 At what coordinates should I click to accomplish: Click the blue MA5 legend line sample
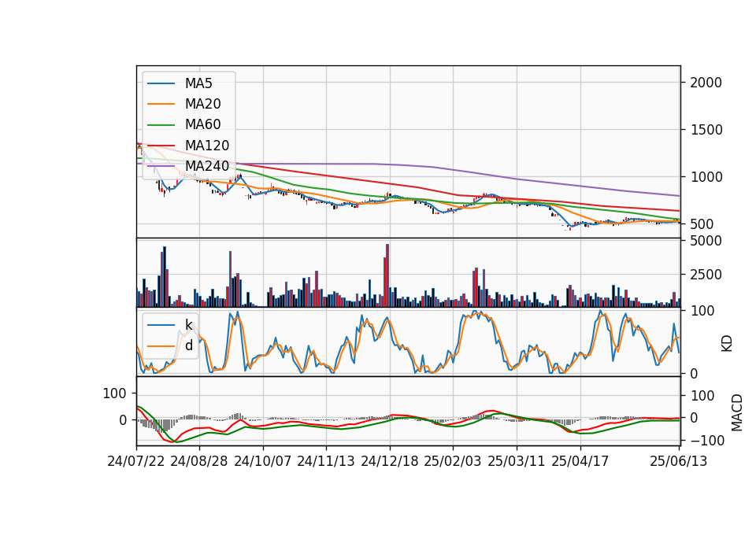click(161, 83)
